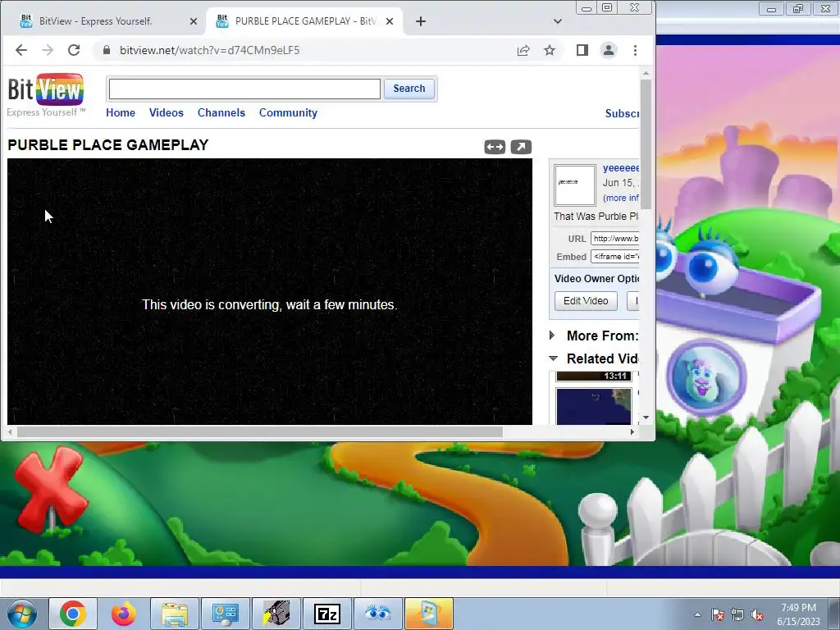This screenshot has height=630, width=840.
Task: Open the uploader yeeeeee channel link
Action: tap(621, 168)
